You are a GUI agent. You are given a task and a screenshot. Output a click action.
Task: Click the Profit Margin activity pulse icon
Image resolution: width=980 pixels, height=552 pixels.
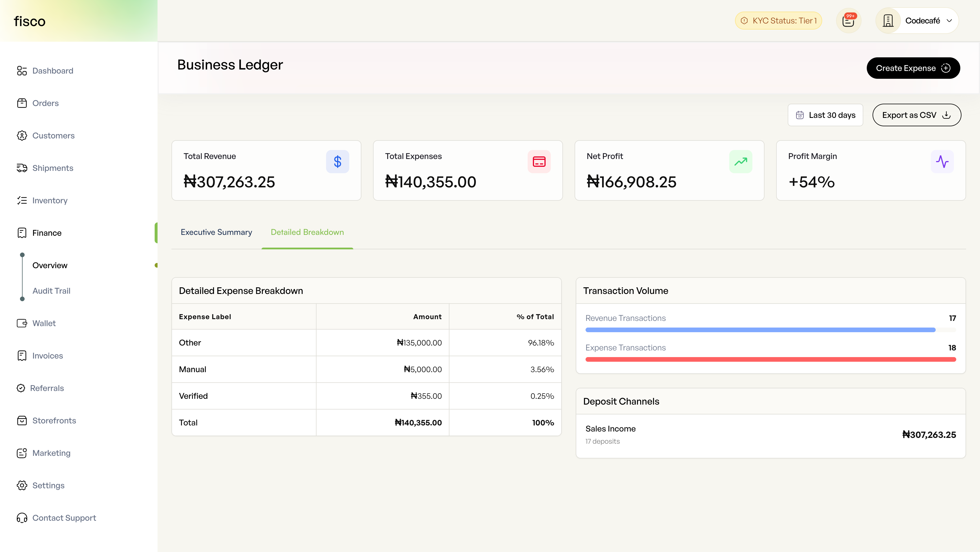click(942, 162)
